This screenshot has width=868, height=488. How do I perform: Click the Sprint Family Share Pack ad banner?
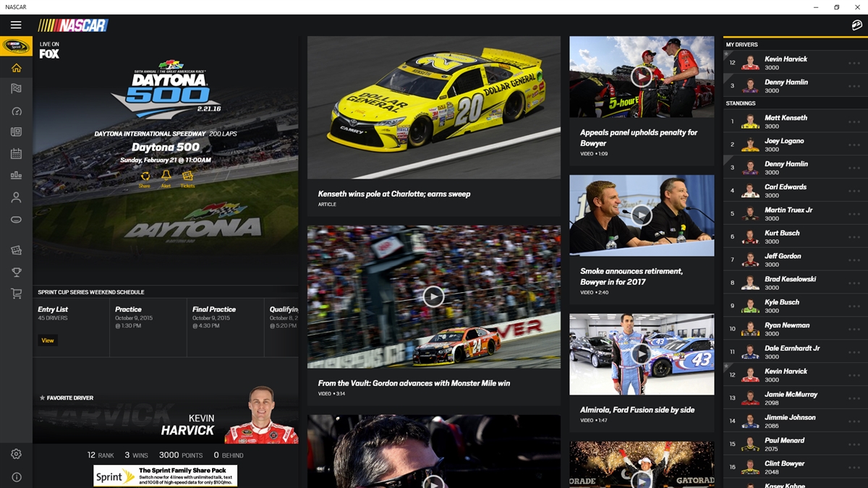166,476
